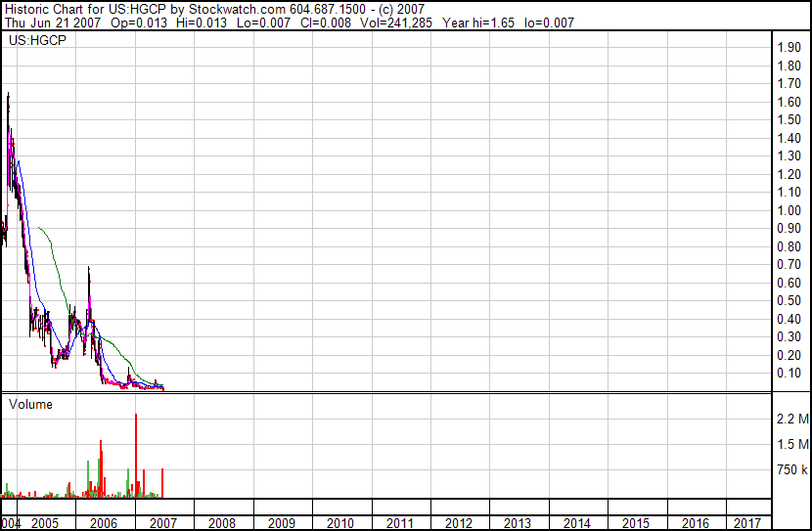Image resolution: width=812 pixels, height=531 pixels.
Task: Select the 2017 year marker
Action: tap(747, 523)
